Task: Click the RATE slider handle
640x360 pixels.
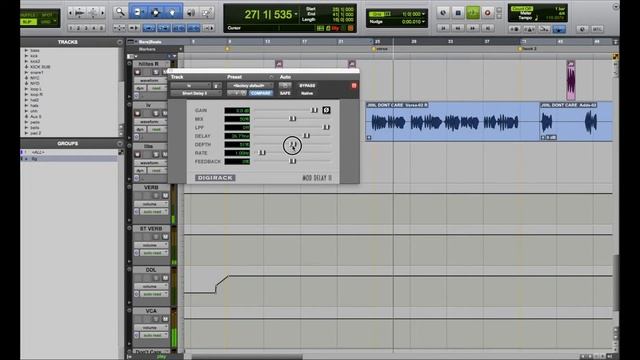Action: [x=262, y=153]
